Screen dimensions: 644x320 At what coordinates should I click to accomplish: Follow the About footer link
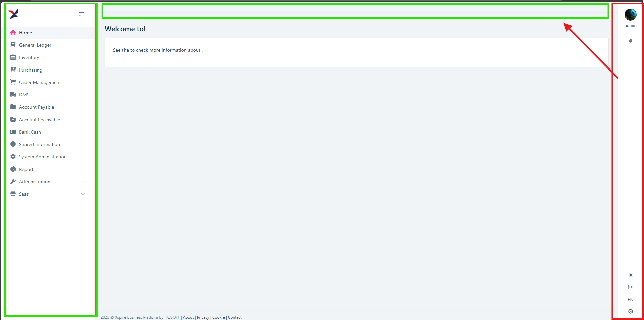[188, 317]
